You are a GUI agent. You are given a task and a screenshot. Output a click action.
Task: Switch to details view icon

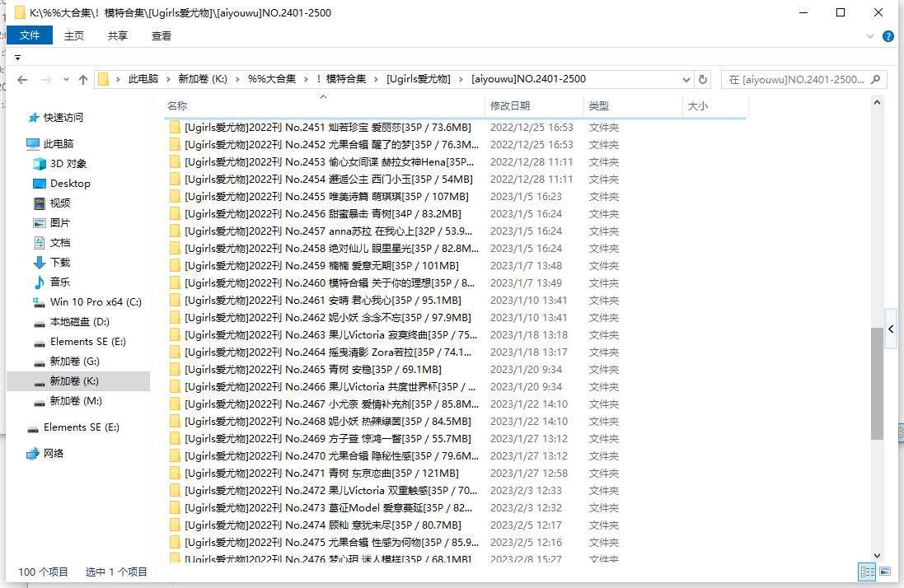pos(867,572)
